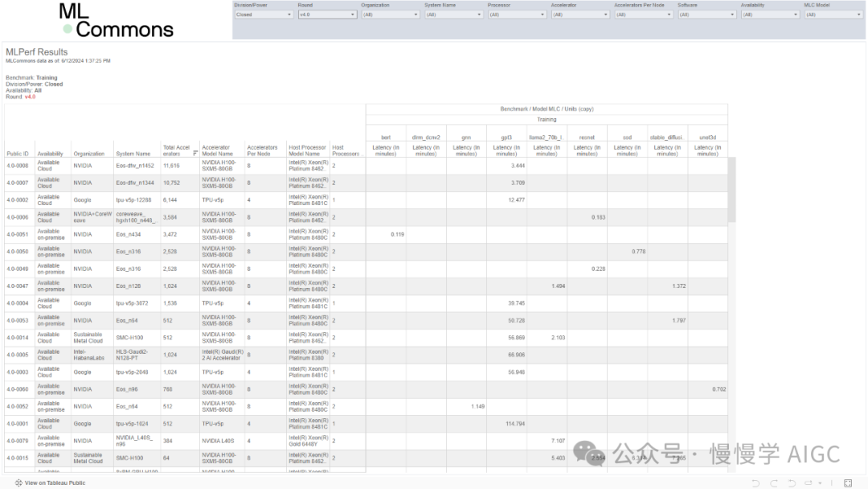Expand the Processor filter dropdown
The width and height of the screenshot is (868, 489).
pos(517,15)
